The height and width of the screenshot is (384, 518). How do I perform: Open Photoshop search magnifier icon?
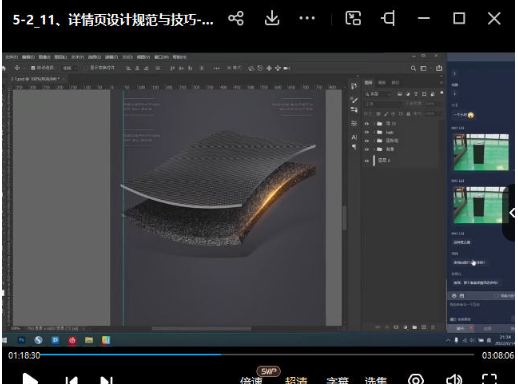point(413,68)
